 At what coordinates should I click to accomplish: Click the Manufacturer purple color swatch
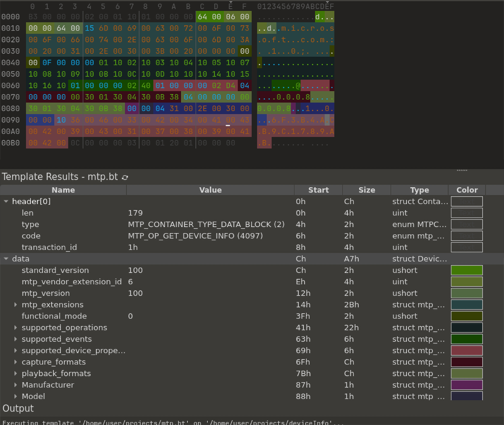467,385
